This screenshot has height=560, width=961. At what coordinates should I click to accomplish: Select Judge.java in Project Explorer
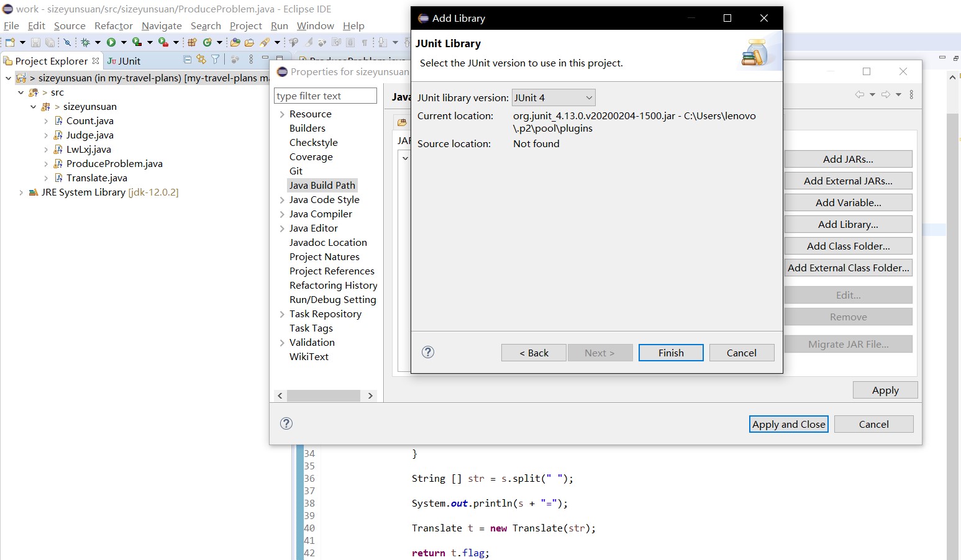[90, 135]
